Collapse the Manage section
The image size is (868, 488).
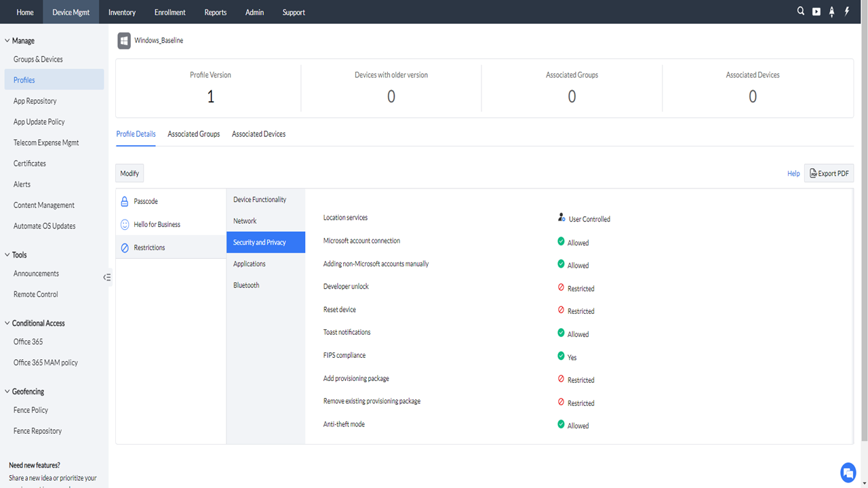[x=7, y=41]
